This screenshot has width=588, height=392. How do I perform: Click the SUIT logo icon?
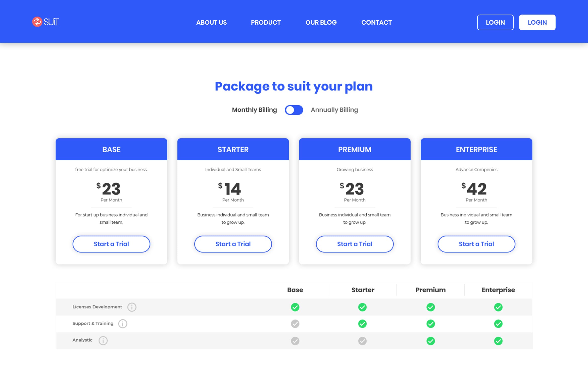coord(37,22)
